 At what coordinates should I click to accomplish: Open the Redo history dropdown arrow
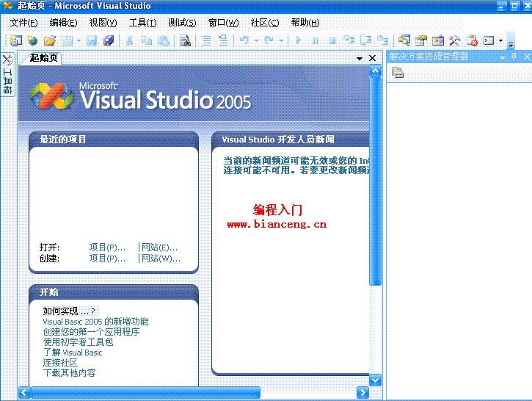[281, 41]
